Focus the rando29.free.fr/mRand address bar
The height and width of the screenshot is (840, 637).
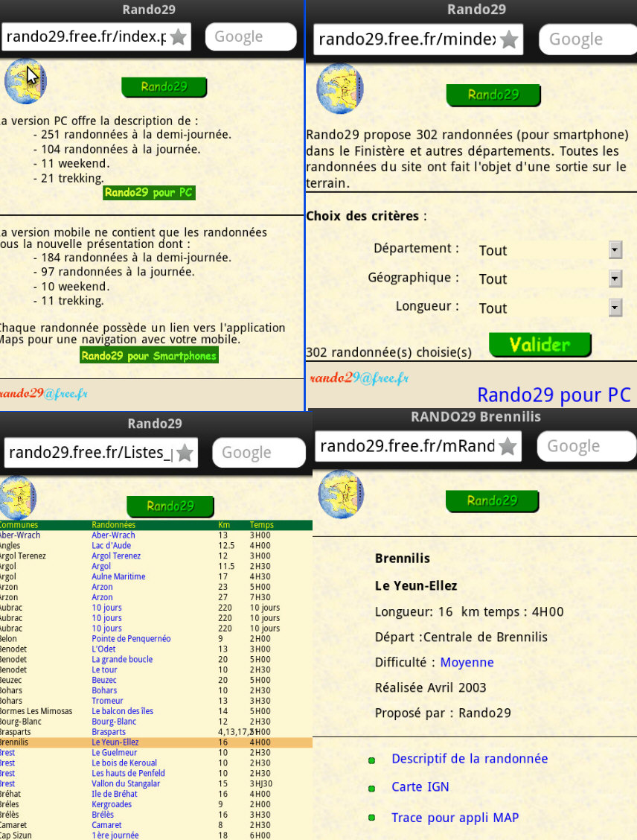tap(418, 446)
